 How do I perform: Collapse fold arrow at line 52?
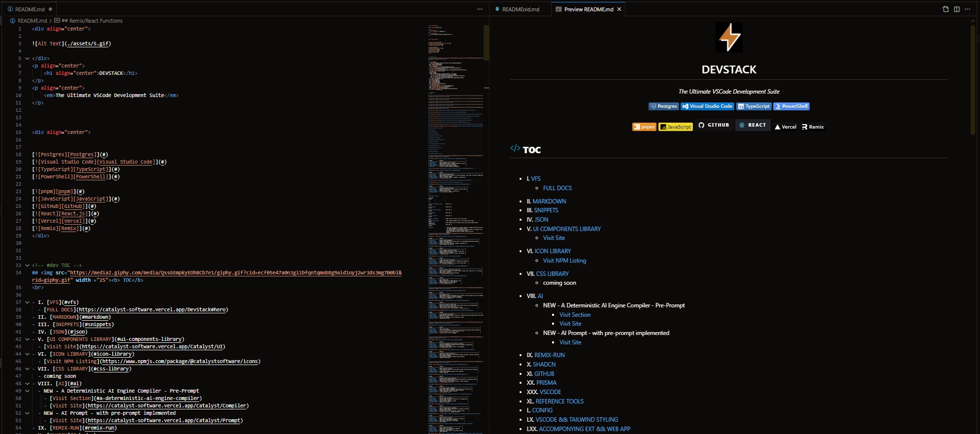27,413
